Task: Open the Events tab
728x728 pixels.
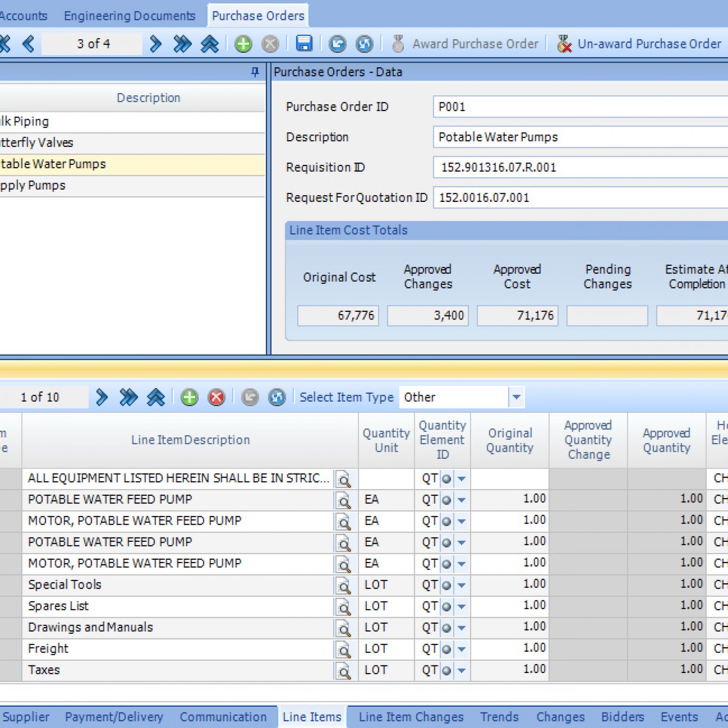Action: [x=679, y=717]
